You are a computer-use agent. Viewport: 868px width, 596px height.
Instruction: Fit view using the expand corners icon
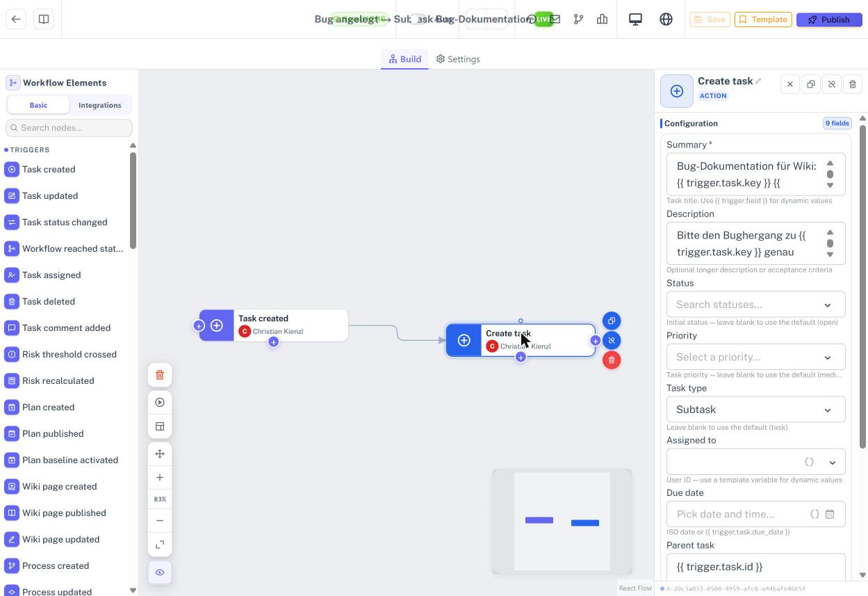pos(160,545)
